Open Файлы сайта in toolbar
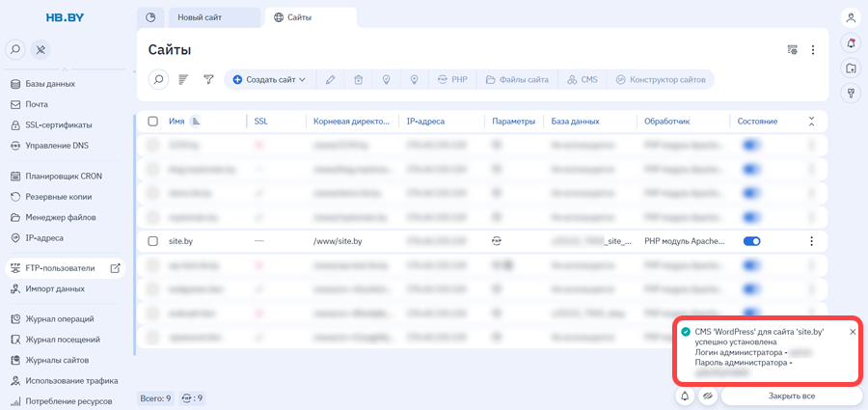The height and width of the screenshot is (410, 868). tap(517, 80)
